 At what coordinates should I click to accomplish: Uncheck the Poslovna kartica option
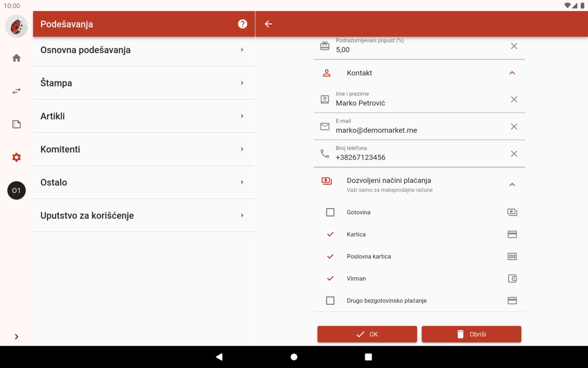330,256
